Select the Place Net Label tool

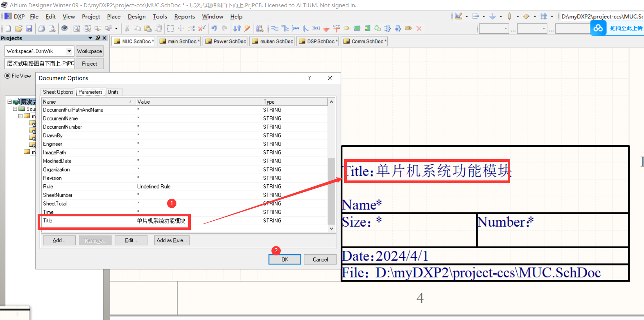[316, 28]
